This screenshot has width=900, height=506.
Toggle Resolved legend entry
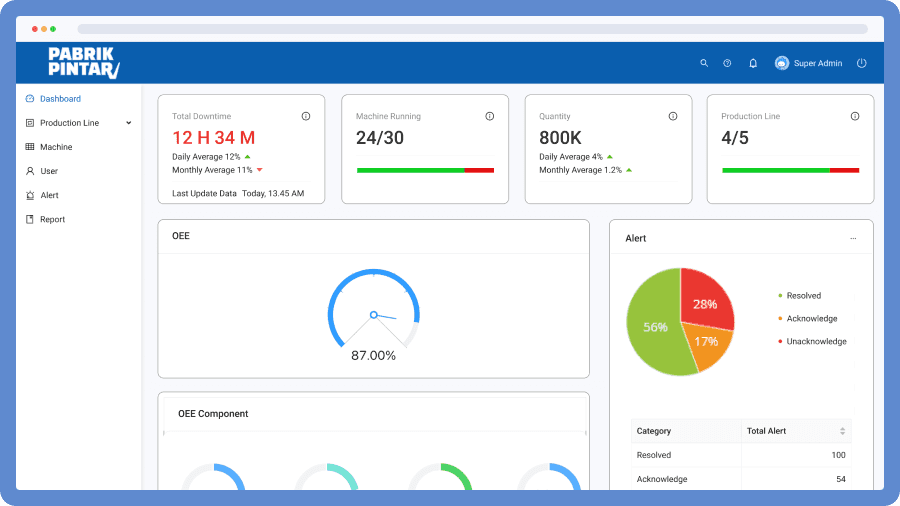pos(800,295)
